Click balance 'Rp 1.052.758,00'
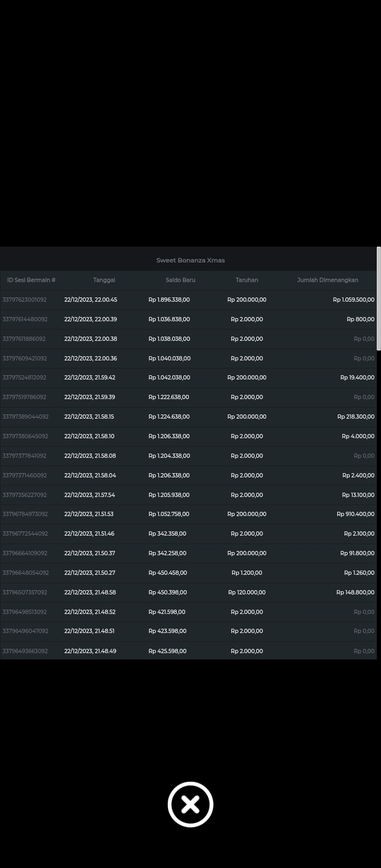The width and height of the screenshot is (381, 868). click(169, 514)
